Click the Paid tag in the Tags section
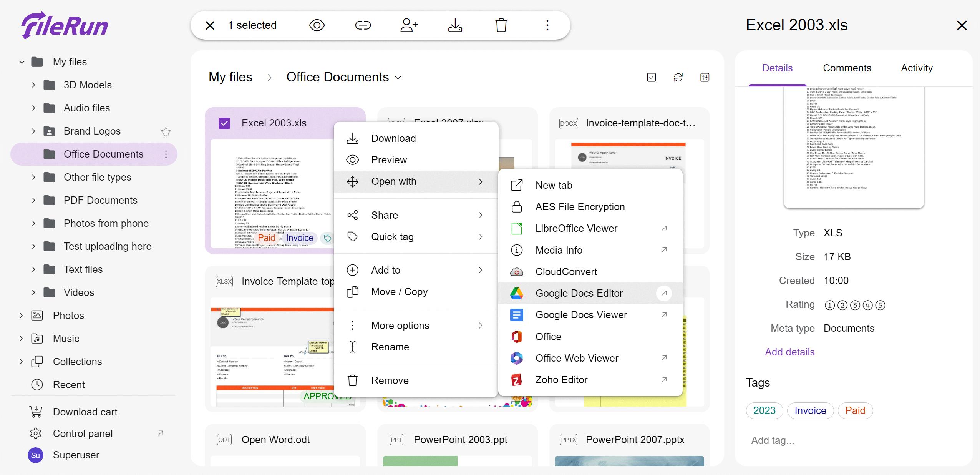The image size is (980, 475). 855,410
